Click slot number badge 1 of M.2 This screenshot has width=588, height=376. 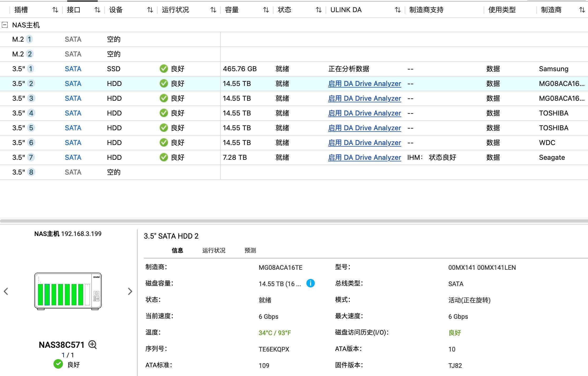point(30,39)
